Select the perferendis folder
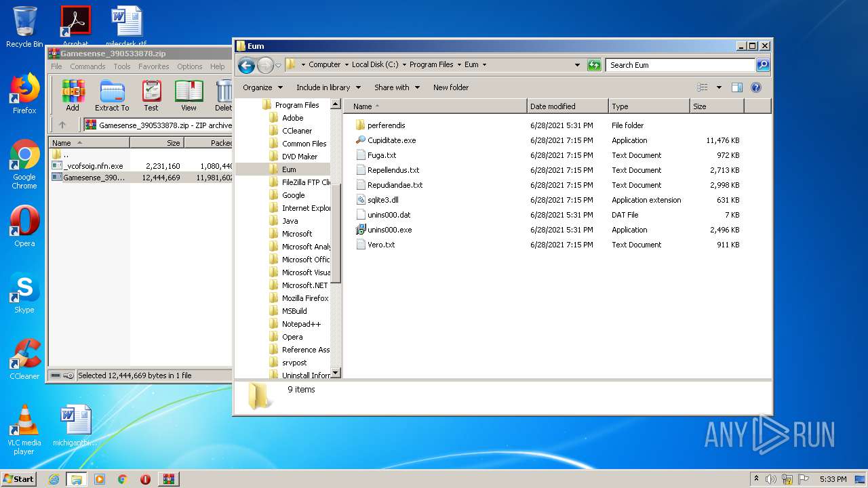 click(x=386, y=125)
